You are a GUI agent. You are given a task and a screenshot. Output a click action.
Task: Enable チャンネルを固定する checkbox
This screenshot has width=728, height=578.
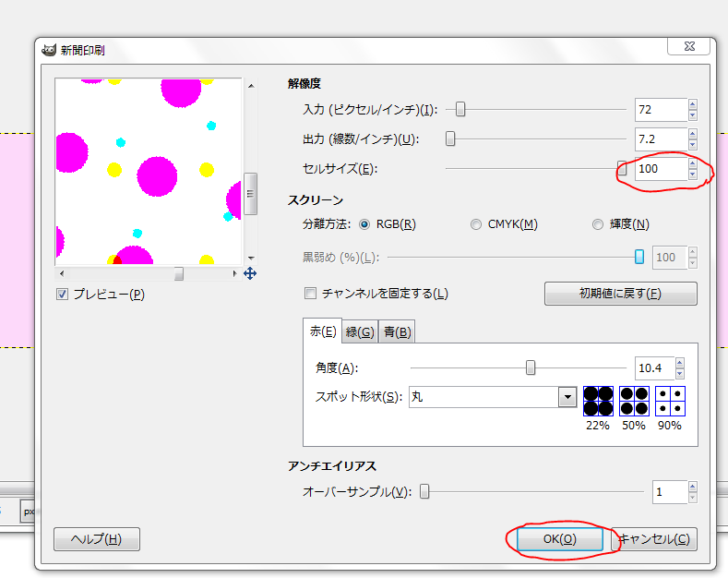tap(310, 294)
